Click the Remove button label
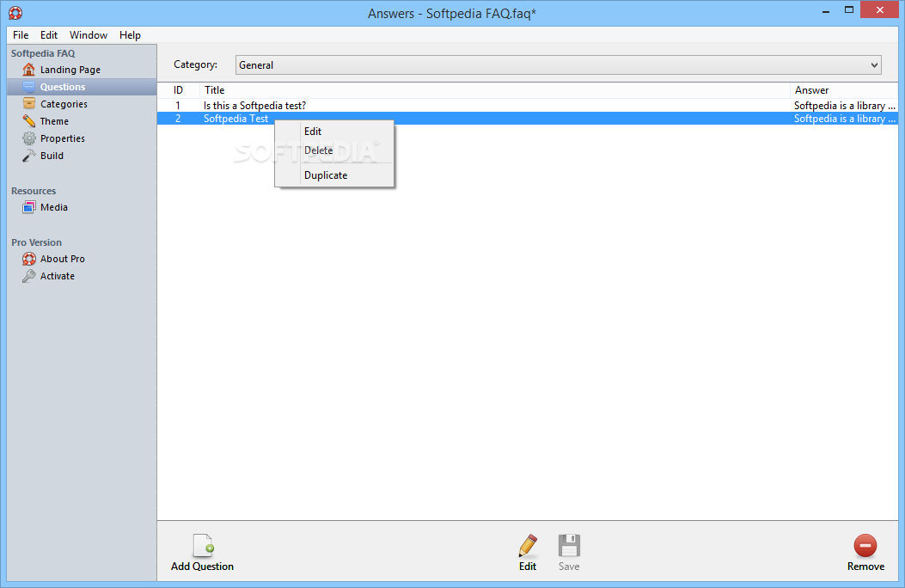Image resolution: width=905 pixels, height=588 pixels. pyautogui.click(x=865, y=567)
